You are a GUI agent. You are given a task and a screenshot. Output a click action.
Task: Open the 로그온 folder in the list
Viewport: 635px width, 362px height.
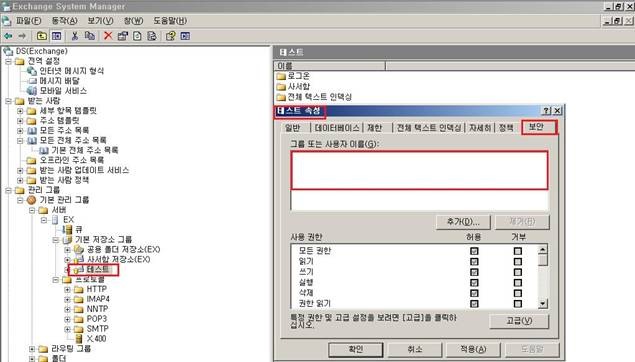[298, 76]
